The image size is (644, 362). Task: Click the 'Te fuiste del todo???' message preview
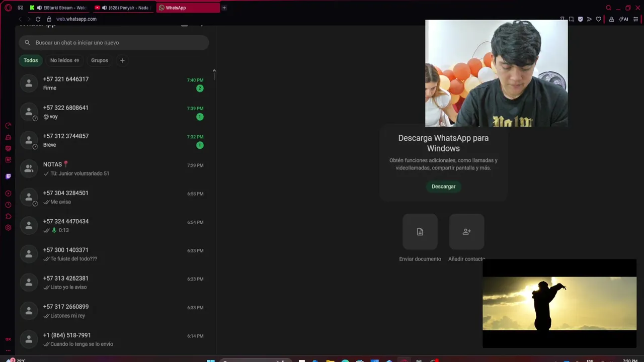(x=73, y=259)
